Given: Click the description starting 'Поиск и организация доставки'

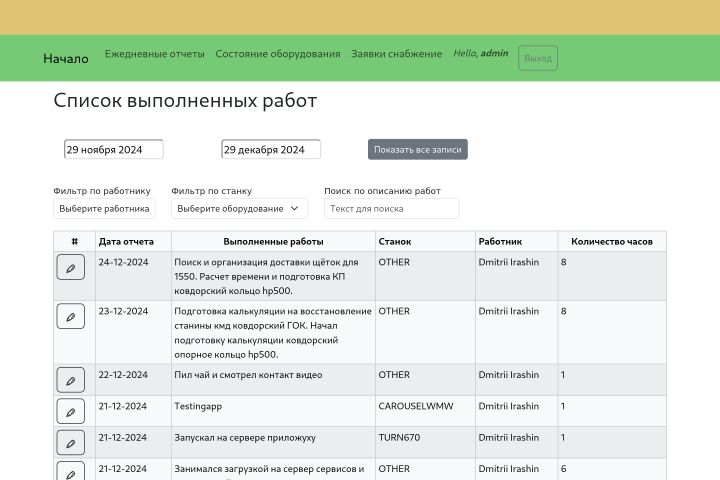Looking at the screenshot, I should [266, 277].
